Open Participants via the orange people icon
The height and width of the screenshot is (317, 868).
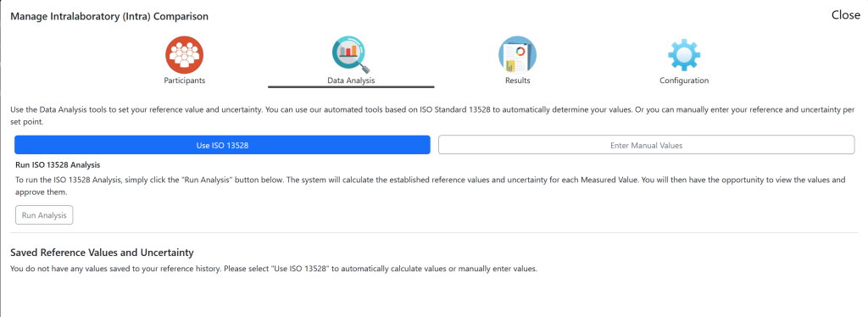coord(184,53)
